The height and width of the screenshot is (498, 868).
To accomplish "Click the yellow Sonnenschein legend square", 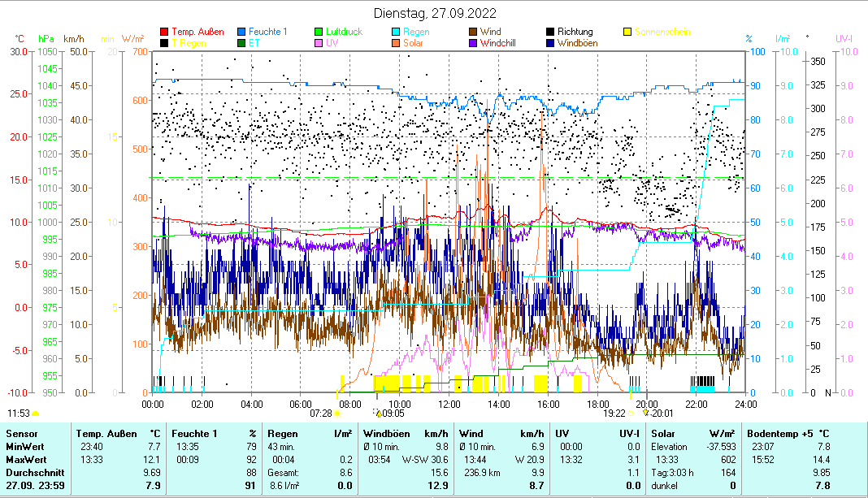I will 627,32.
